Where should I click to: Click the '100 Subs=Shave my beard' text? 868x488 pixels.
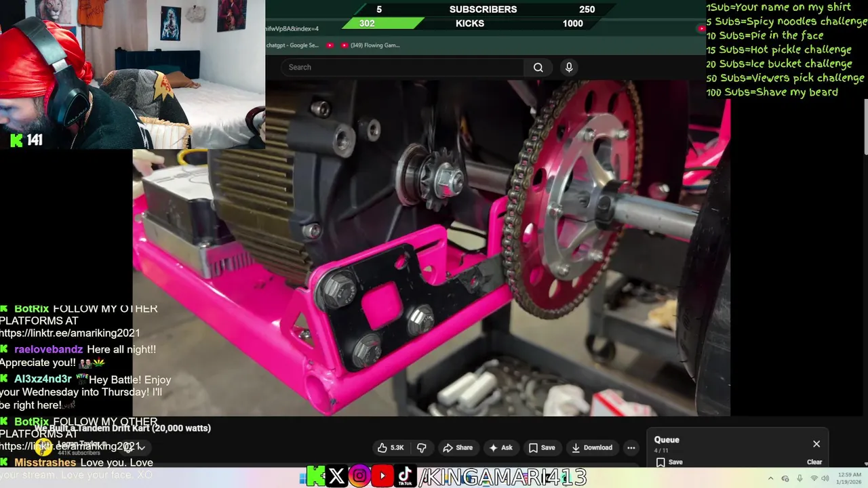[x=772, y=92]
